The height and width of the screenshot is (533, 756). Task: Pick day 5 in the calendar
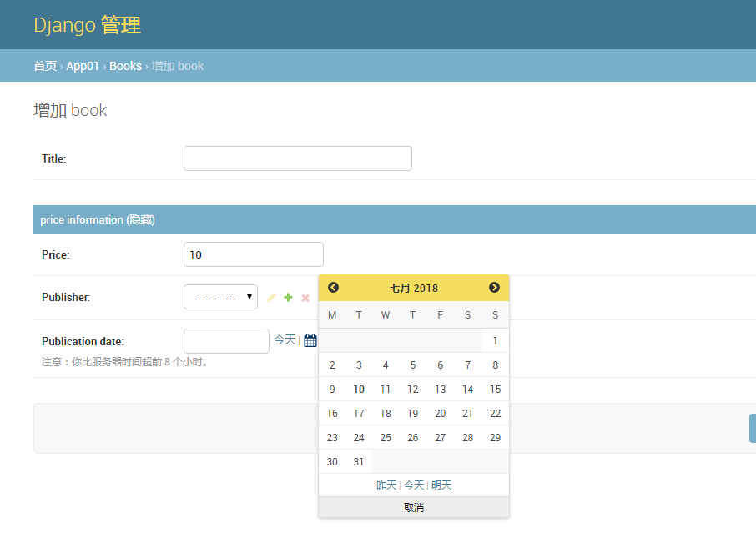point(413,365)
